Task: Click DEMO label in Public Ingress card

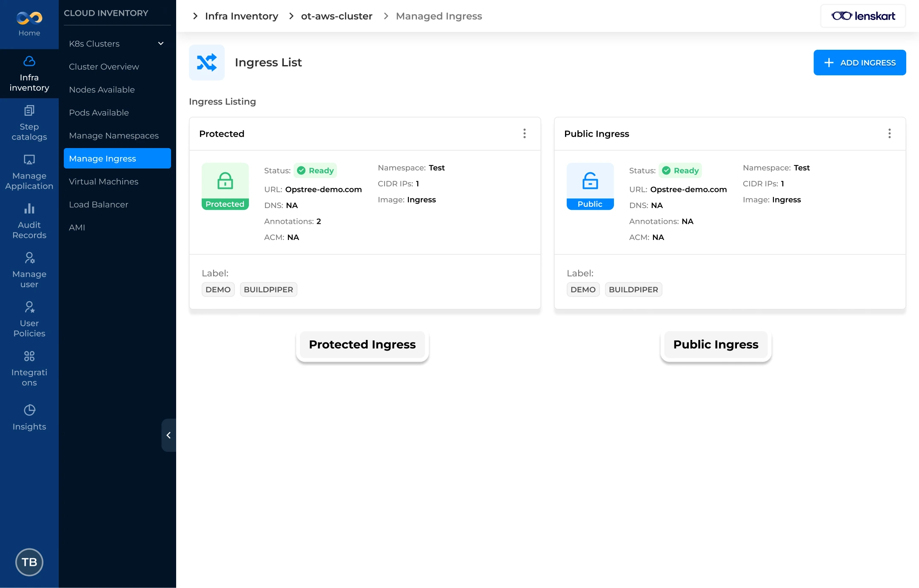Action: tap(583, 290)
